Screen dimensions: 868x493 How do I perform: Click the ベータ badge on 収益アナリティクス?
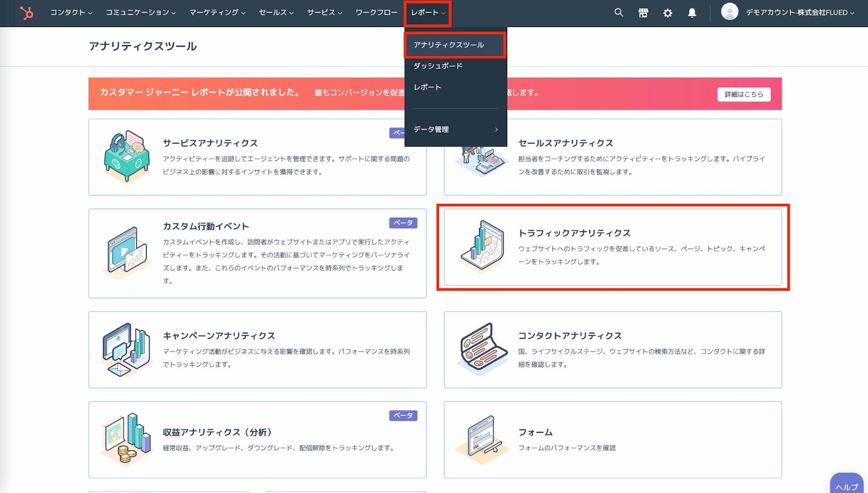click(x=403, y=415)
